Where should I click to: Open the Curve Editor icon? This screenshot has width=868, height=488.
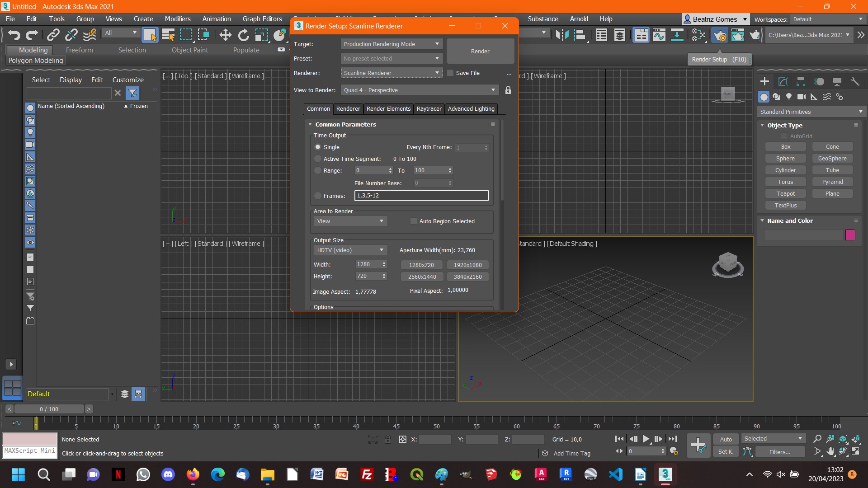[659, 35]
